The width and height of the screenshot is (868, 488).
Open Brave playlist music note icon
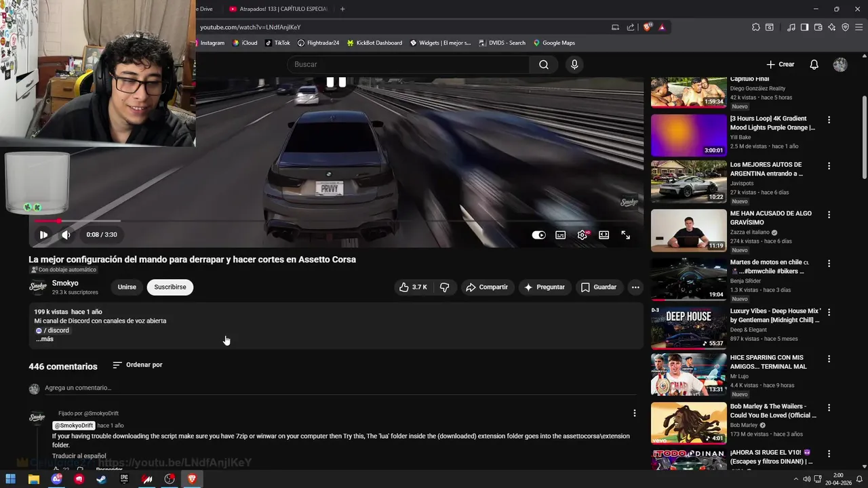pos(791,27)
